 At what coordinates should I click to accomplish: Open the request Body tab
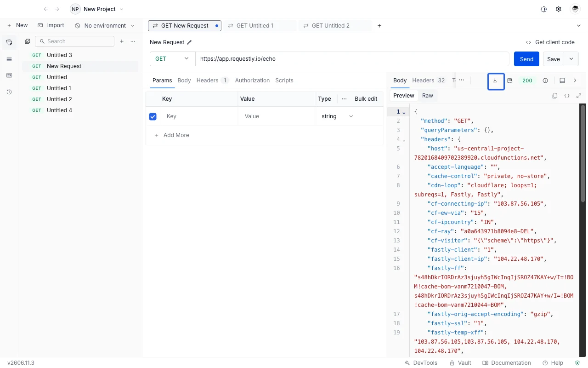[184, 80]
